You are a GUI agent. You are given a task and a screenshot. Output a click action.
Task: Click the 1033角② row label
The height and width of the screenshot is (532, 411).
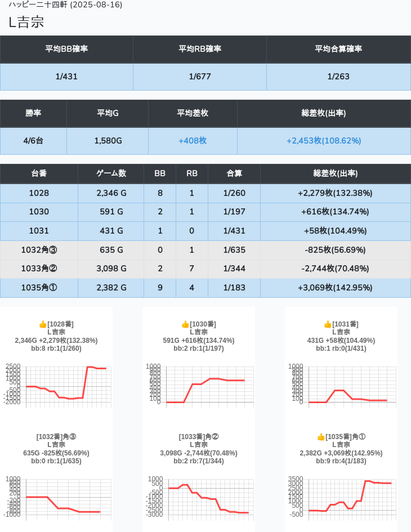pyautogui.click(x=39, y=269)
